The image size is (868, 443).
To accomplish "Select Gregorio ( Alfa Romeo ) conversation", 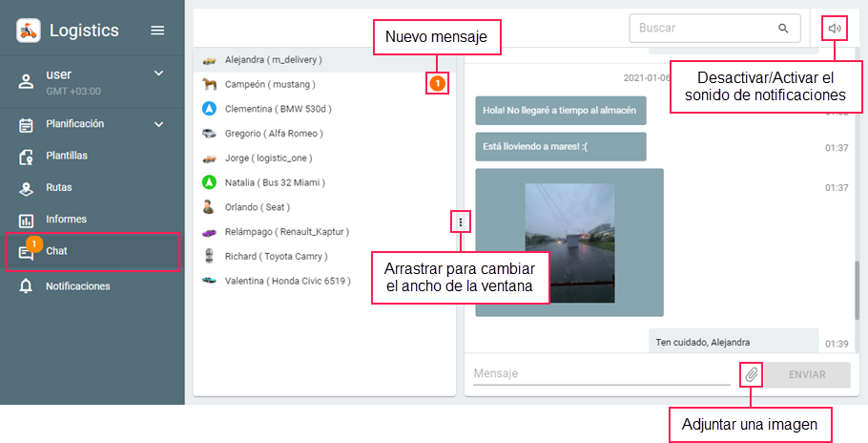I will (x=324, y=134).
